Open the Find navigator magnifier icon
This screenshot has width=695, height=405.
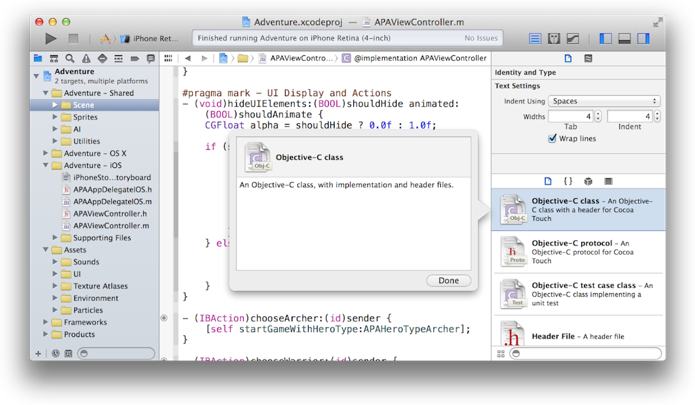[x=70, y=58]
